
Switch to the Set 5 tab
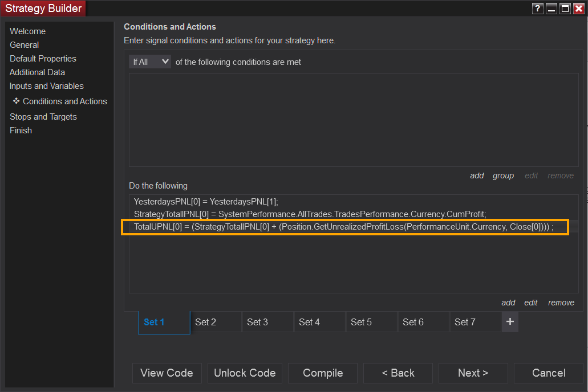click(361, 322)
